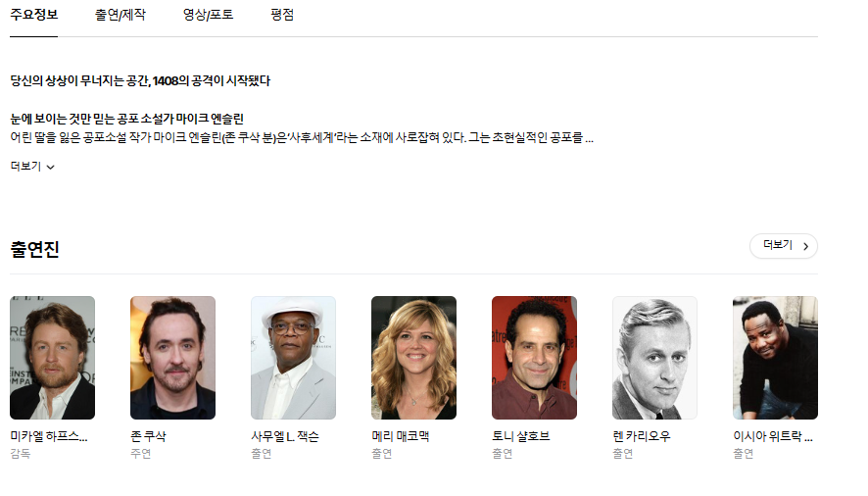Click the 토니 샬호브 name link
Image resolution: width=868 pixels, height=496 pixels.
[x=521, y=437]
